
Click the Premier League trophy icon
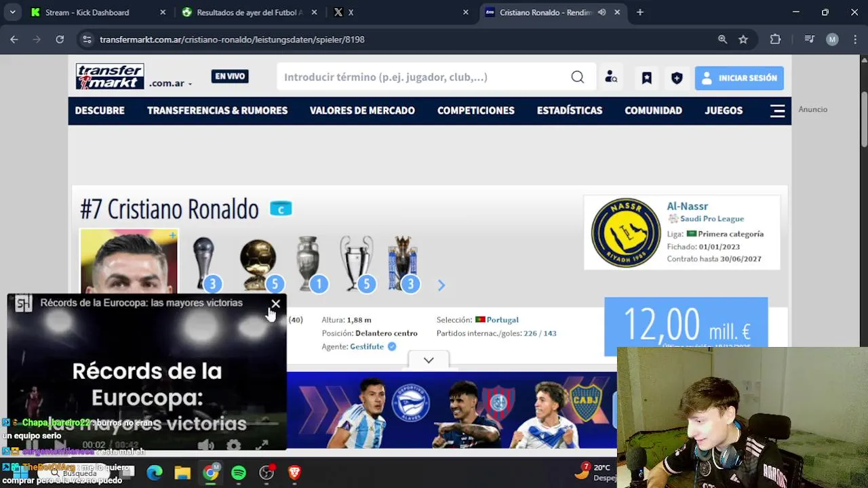[x=404, y=264]
